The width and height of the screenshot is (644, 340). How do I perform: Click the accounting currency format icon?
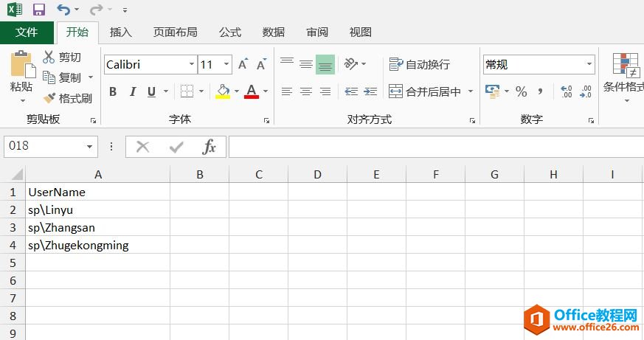point(493,91)
